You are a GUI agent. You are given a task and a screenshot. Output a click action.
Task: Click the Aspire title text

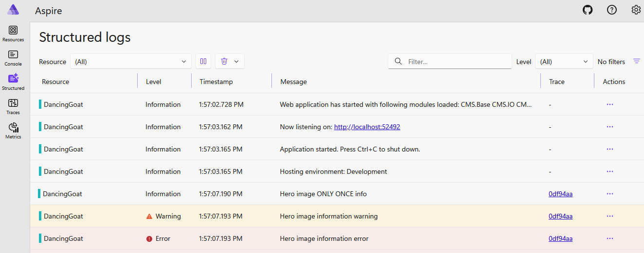(x=49, y=10)
